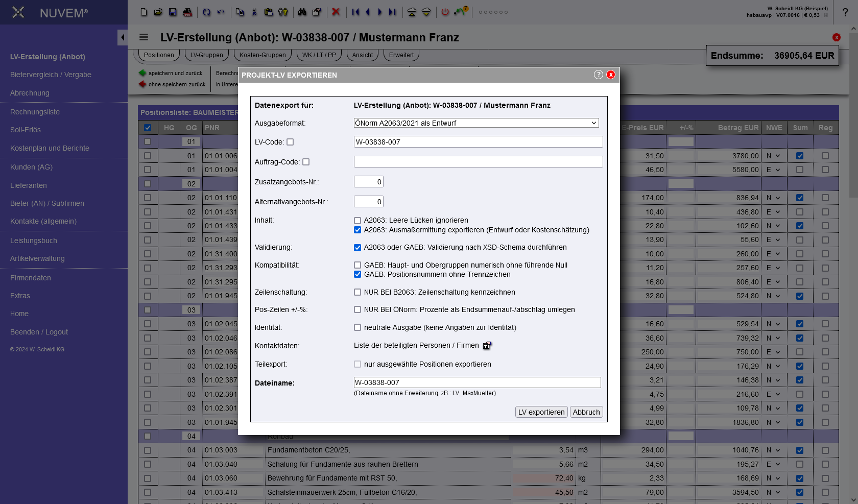This screenshot has width=858, height=504.
Task: Click the save diskette icon in toolbar
Action: (x=173, y=12)
